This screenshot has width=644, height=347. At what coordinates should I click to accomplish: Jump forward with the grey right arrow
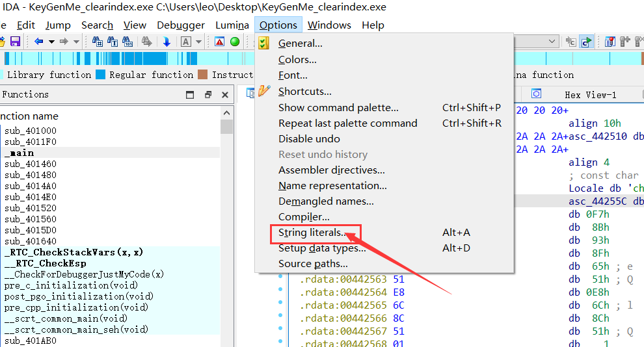click(64, 42)
